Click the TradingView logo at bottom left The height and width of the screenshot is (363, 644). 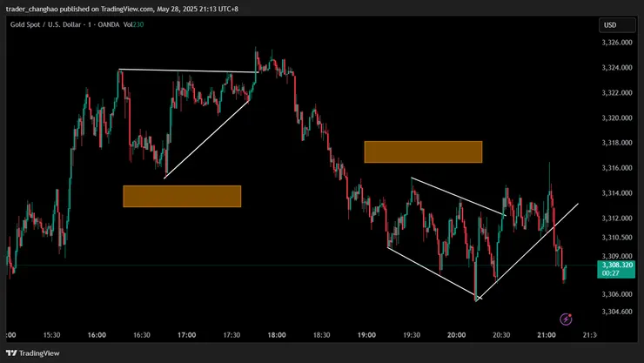[33, 353]
